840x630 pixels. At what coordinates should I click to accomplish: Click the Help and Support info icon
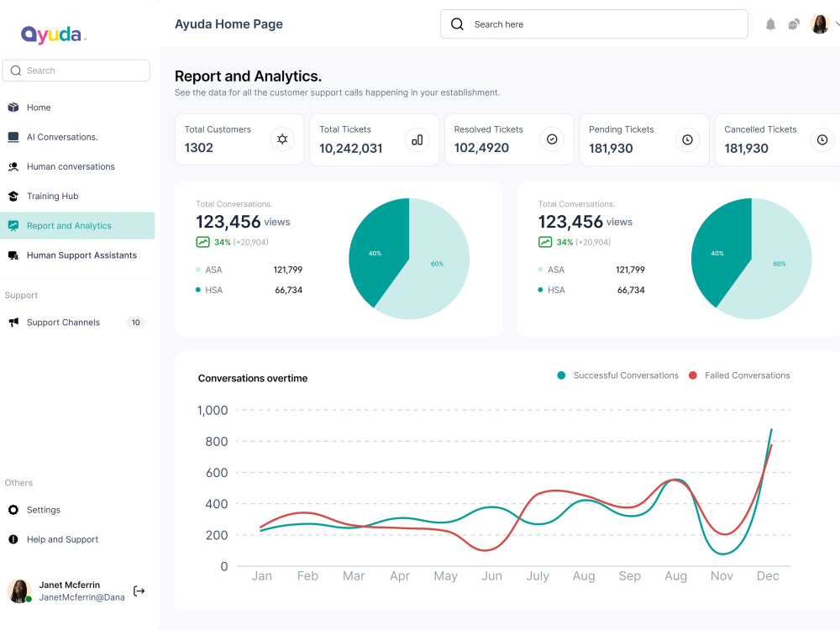point(13,539)
